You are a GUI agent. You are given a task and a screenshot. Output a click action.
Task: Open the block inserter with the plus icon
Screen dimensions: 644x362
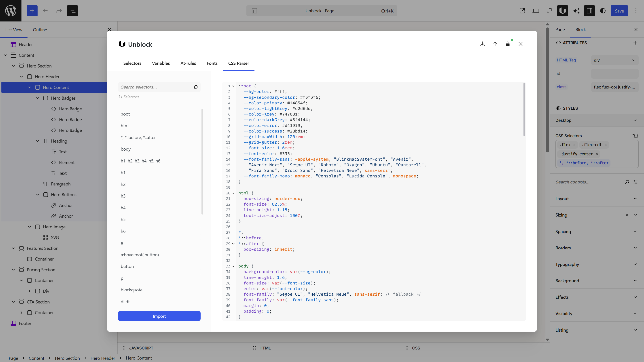click(32, 11)
